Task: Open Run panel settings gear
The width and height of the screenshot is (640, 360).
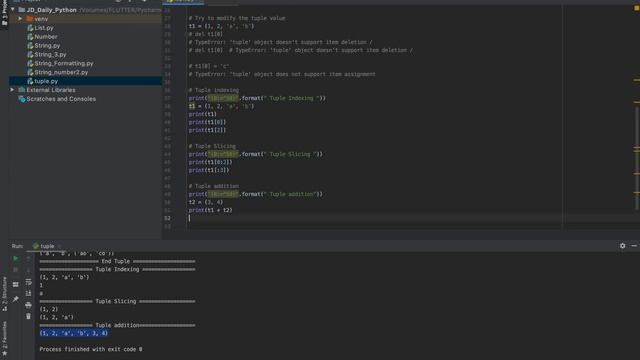Action: coord(622,246)
